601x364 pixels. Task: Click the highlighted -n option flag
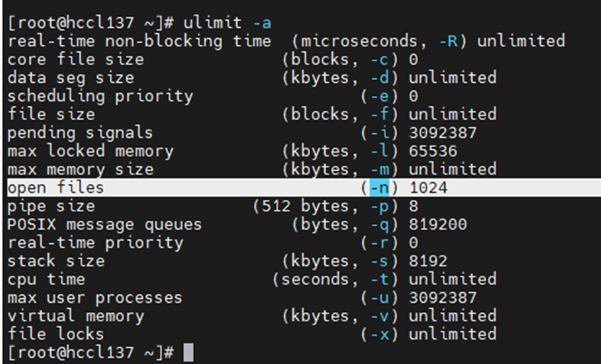click(379, 187)
